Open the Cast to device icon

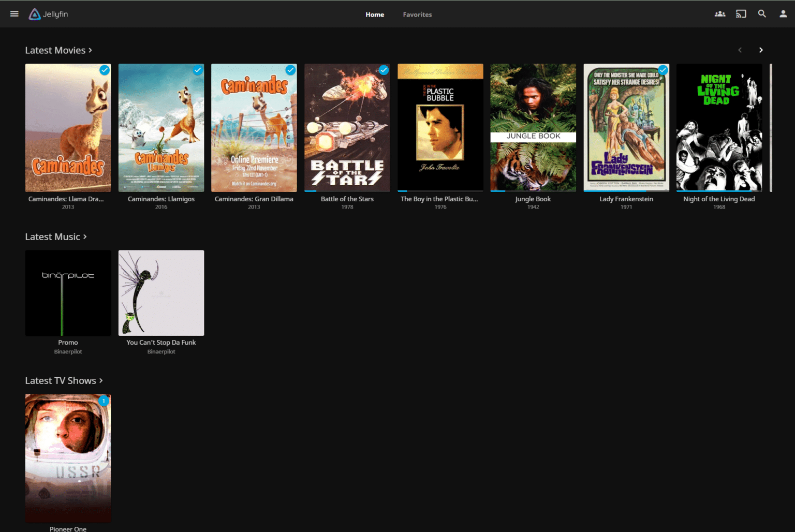pos(741,14)
